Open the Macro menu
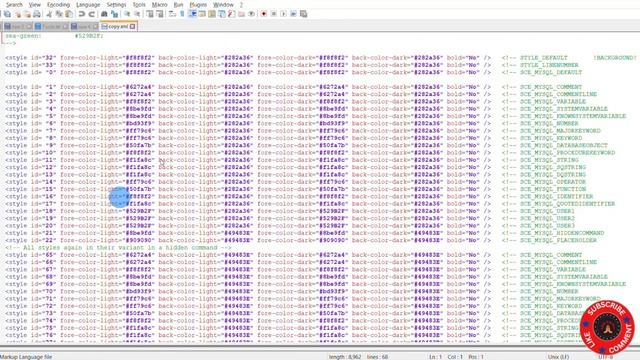The height and width of the screenshot is (360, 640). point(159,4)
